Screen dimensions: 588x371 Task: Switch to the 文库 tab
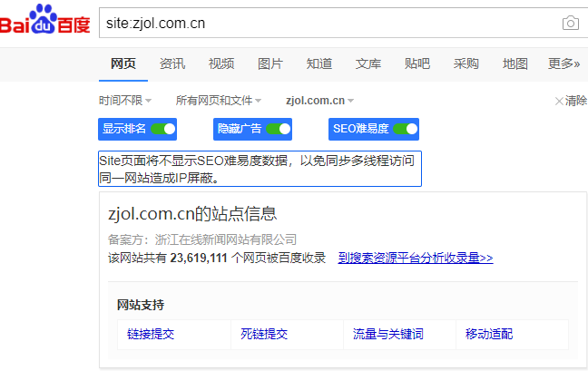point(368,63)
